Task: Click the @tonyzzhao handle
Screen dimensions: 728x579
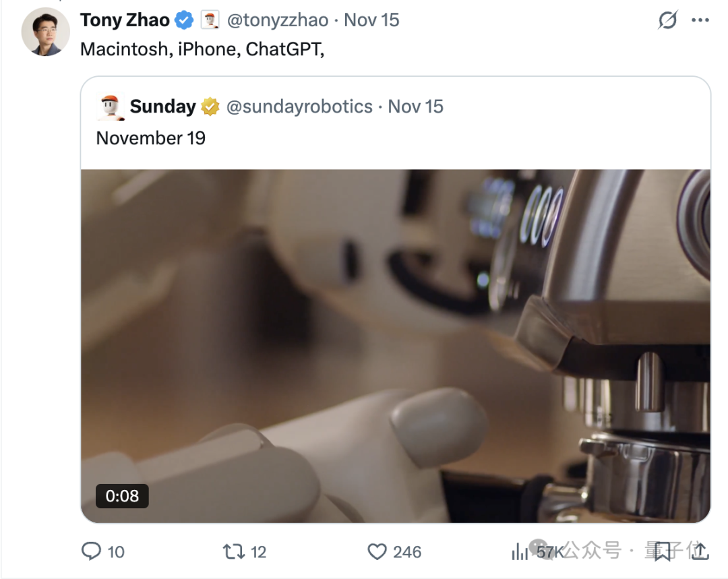Action: click(278, 20)
